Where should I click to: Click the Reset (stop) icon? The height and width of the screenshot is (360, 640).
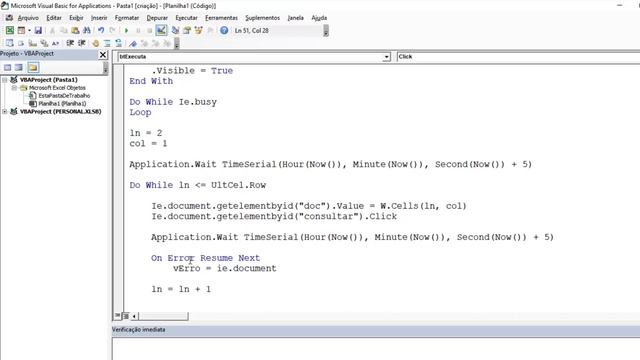point(149,31)
